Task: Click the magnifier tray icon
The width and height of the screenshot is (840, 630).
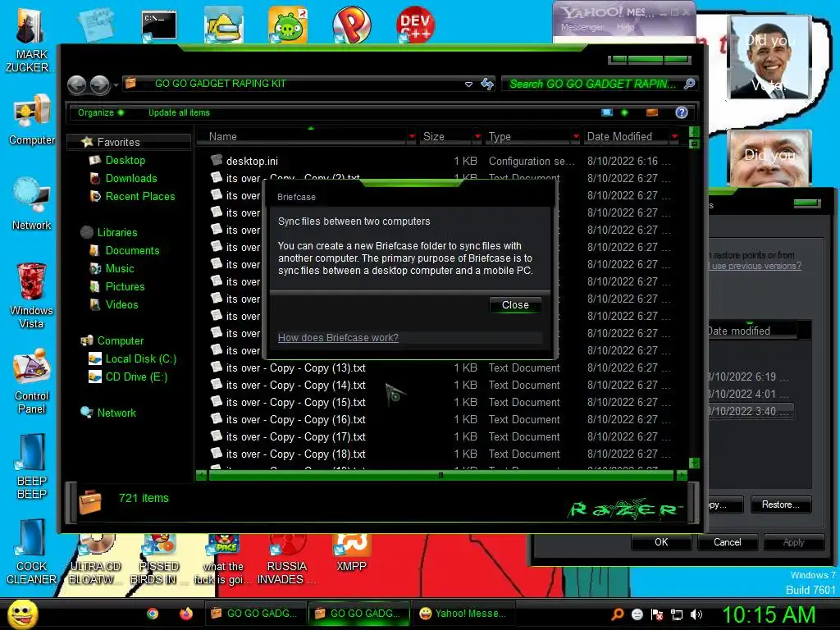Action: (617, 614)
